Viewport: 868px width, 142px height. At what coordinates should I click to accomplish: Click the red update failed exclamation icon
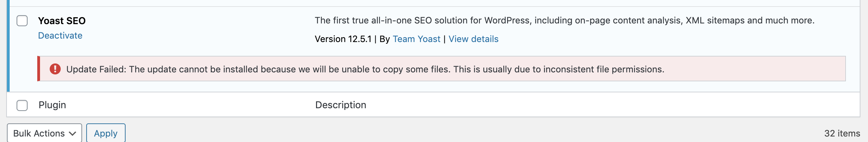coord(55,69)
